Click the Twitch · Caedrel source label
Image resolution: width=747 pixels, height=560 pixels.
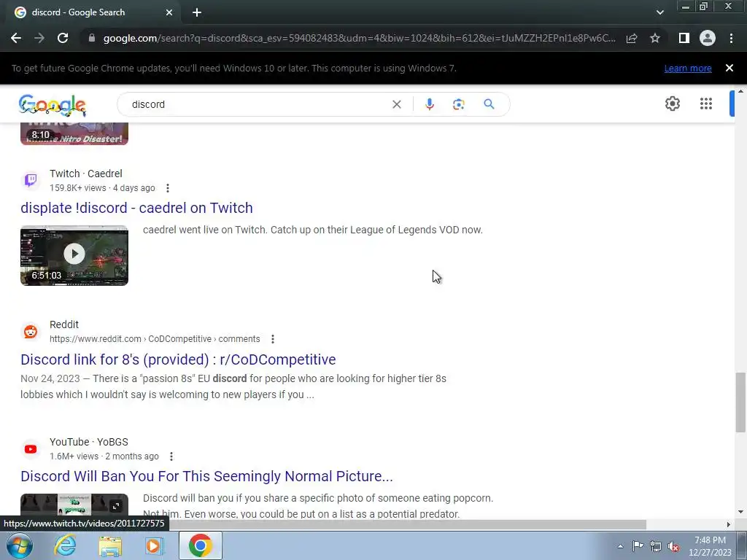[86, 174]
